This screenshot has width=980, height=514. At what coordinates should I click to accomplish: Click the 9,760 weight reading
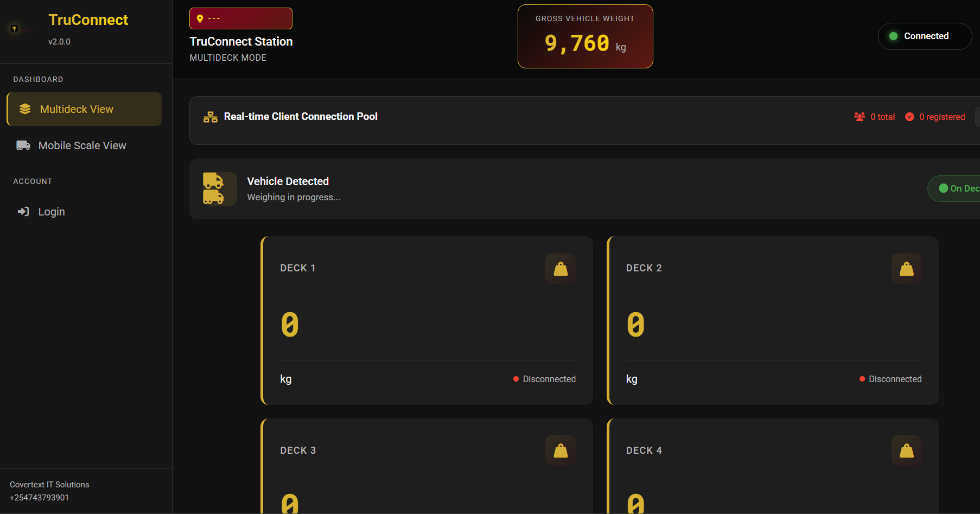point(577,43)
